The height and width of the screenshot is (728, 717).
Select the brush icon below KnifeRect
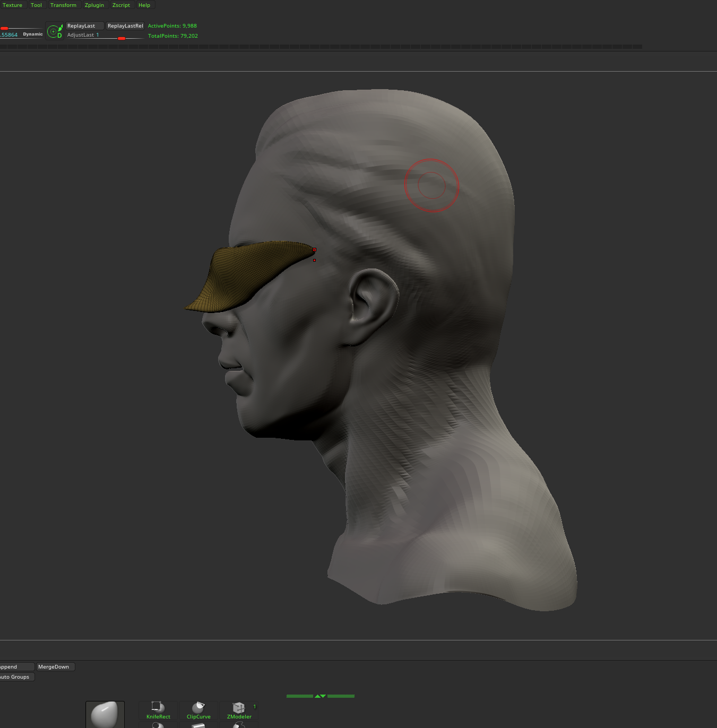pos(158,725)
